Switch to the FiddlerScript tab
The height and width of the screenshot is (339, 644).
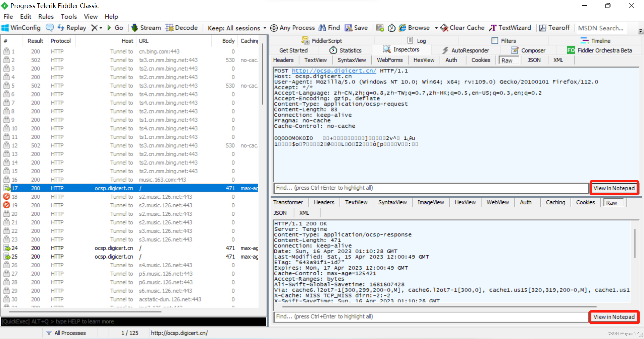tap(322, 41)
